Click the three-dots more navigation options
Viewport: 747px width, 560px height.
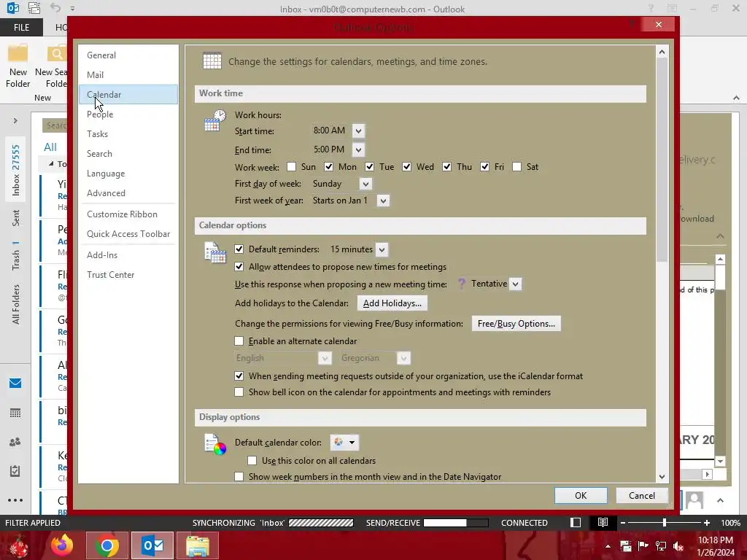pos(15,500)
